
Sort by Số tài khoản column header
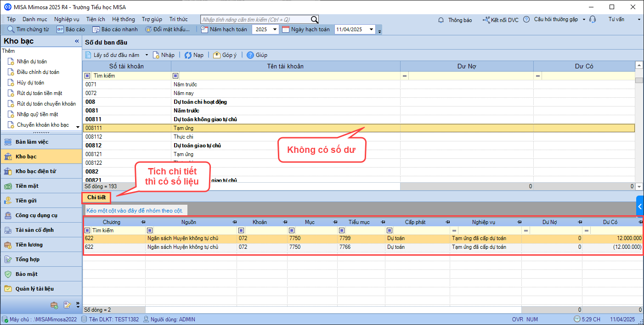[x=126, y=66]
